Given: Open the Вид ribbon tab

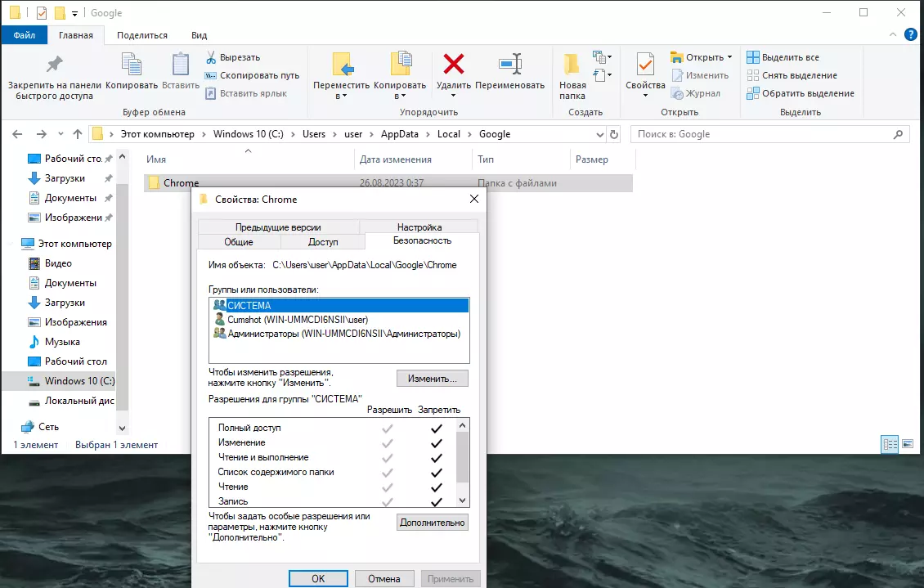Looking at the screenshot, I should click(200, 35).
